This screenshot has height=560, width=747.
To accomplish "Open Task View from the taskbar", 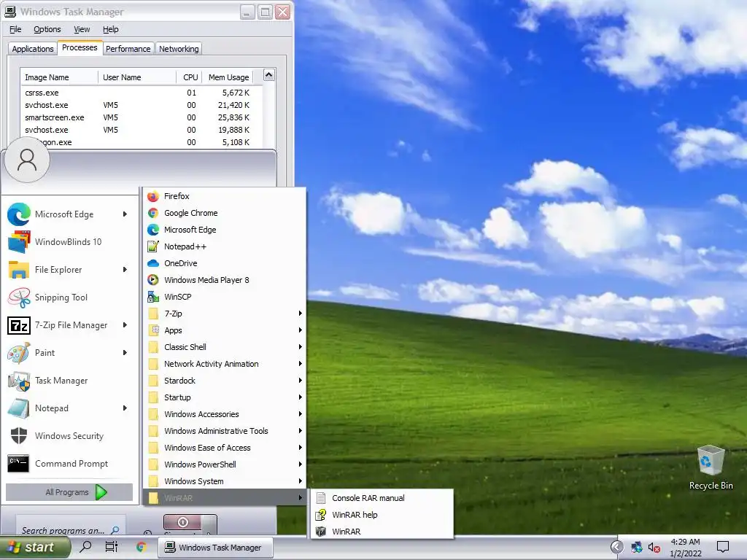I will tap(112, 547).
